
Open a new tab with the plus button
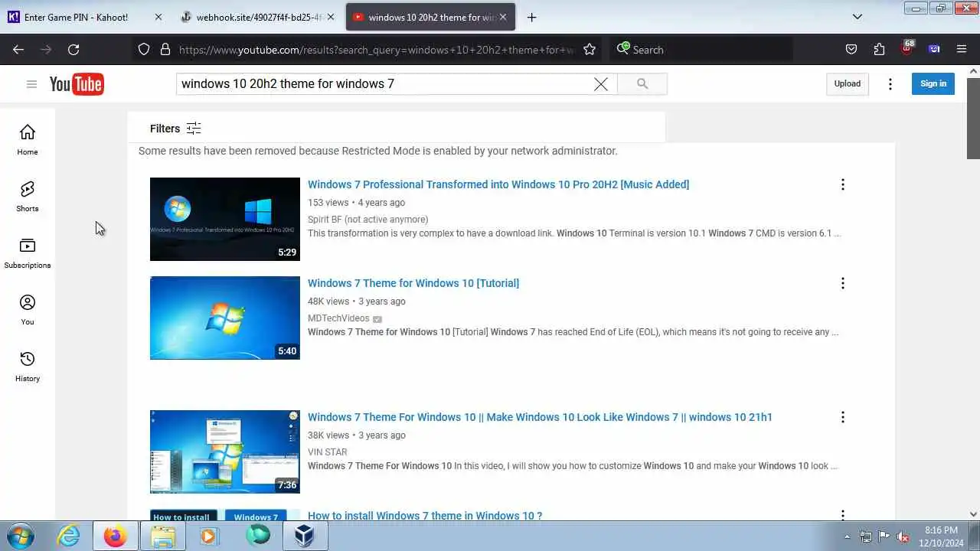pos(531,17)
